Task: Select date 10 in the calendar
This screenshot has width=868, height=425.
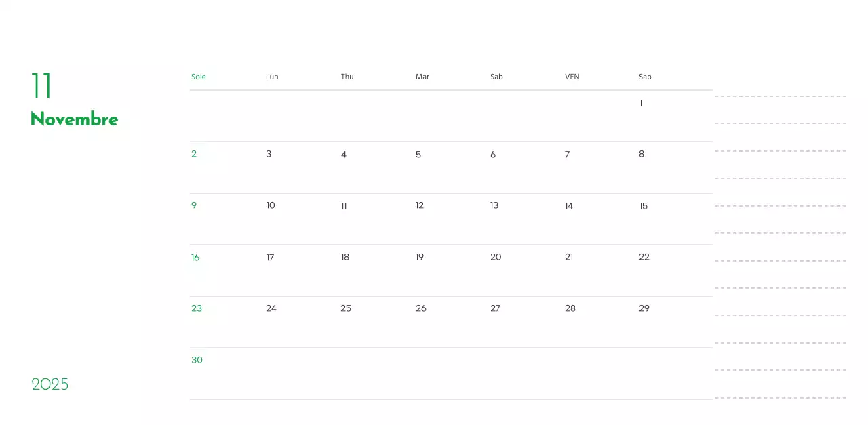Action: pos(271,205)
